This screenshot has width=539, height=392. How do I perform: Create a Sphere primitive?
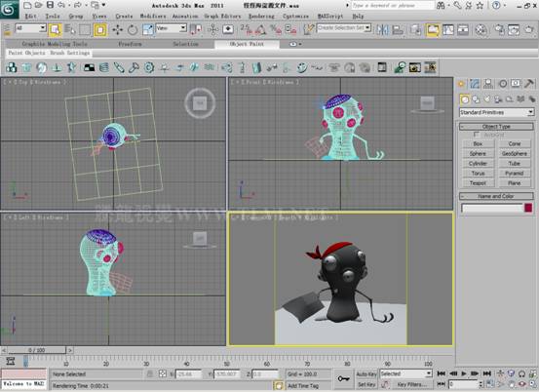[478, 154]
